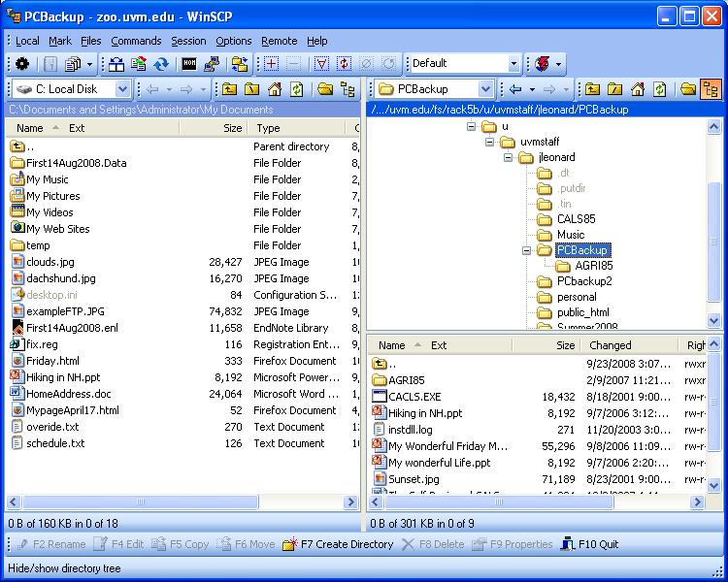Click remote tree vertical scrollbar down arrow
The height and width of the screenshot is (582, 728).
[713, 320]
